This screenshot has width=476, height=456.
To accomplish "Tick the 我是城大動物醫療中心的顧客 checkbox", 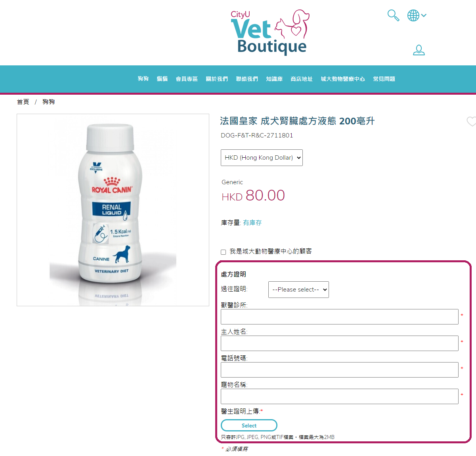I will 224,252.
